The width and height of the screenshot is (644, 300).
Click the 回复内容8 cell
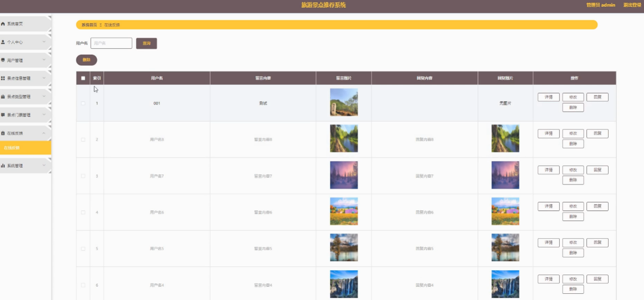(x=424, y=139)
